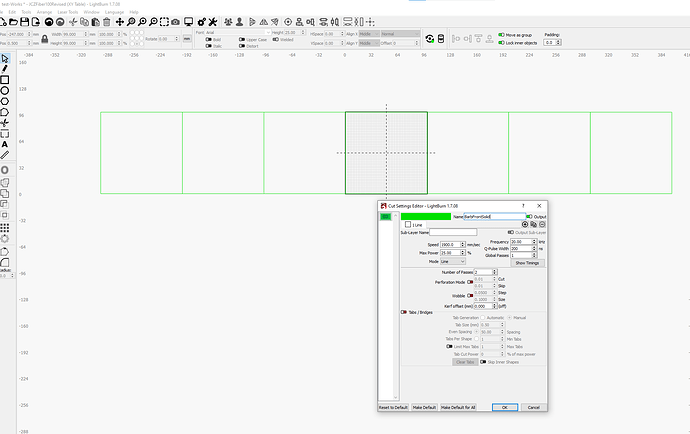Open the Align X dropdown
690x434 pixels.
tap(369, 34)
